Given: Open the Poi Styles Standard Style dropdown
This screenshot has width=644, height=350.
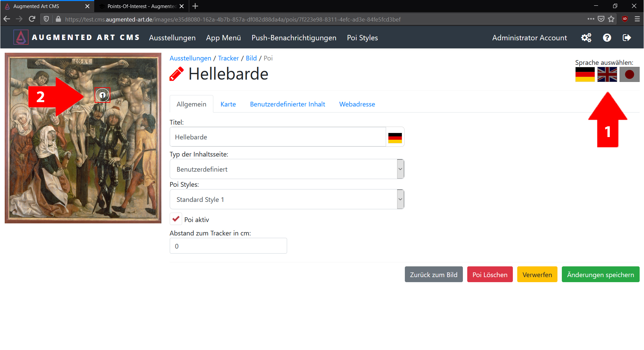Looking at the screenshot, I should point(287,199).
